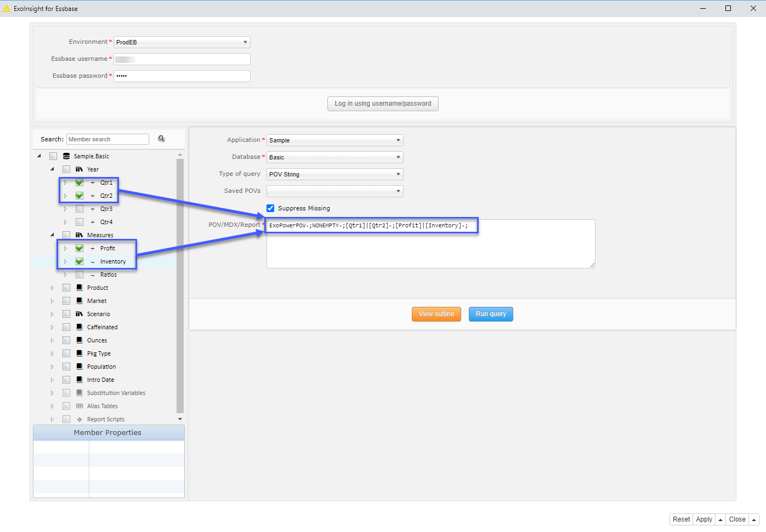Expand the Product tree node
This screenshot has width=766, height=532.
[52, 288]
